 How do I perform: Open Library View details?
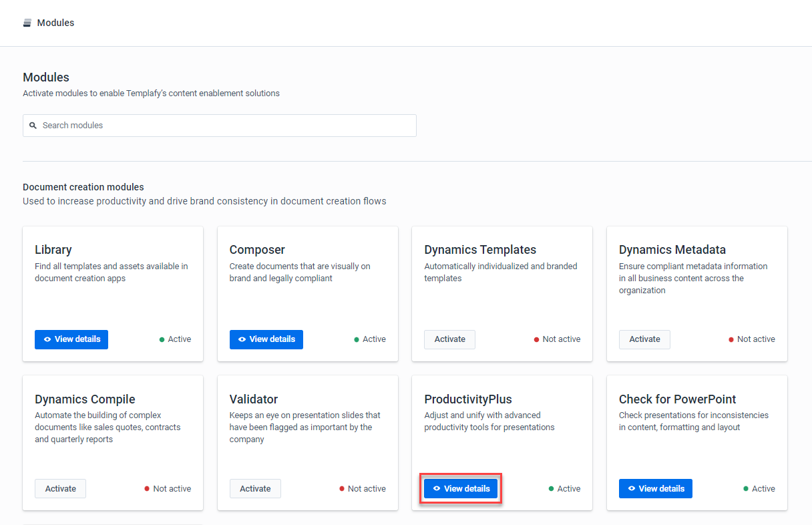[71, 339]
